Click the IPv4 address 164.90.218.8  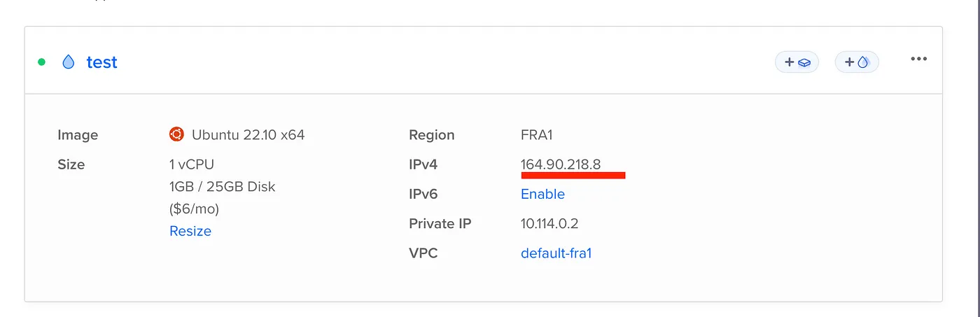pyautogui.click(x=561, y=164)
